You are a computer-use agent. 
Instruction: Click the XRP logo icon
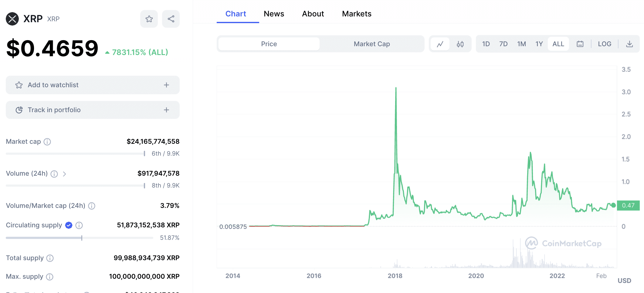point(12,19)
